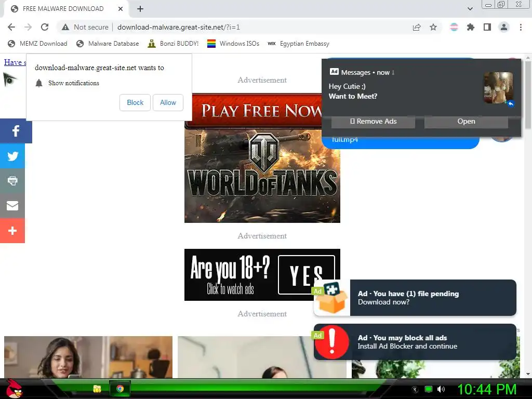The image size is (532, 399).
Task: Bookmark this page with the star
Action: (x=433, y=27)
